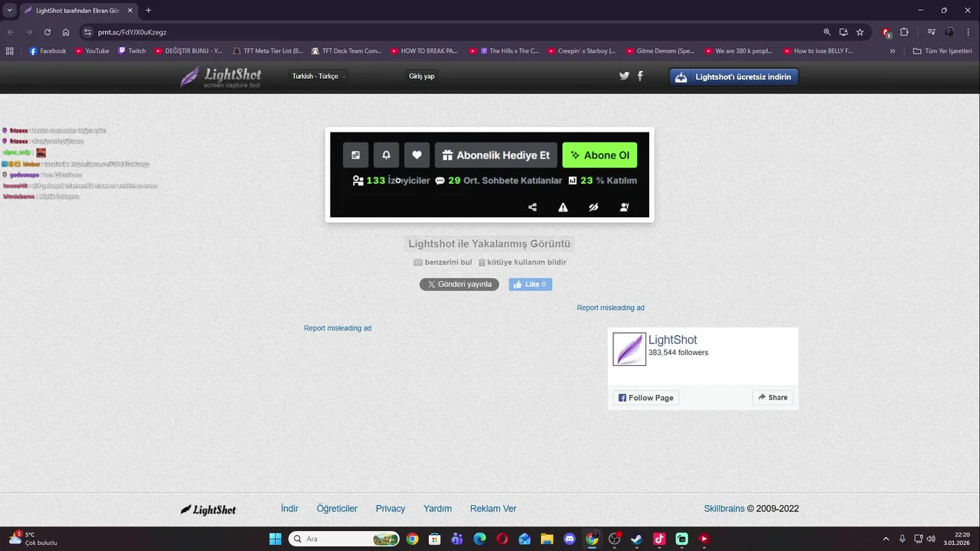This screenshot has height=551, width=980.
Task: Open the Skillbrains footer link
Action: 724,509
